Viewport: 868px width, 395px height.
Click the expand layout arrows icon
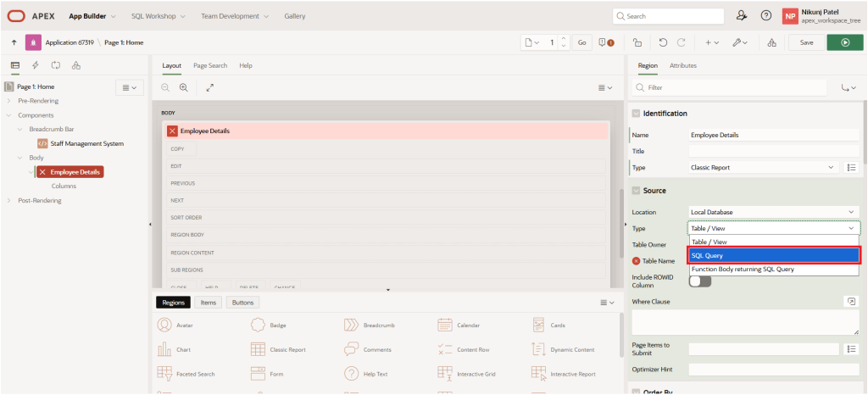point(210,87)
